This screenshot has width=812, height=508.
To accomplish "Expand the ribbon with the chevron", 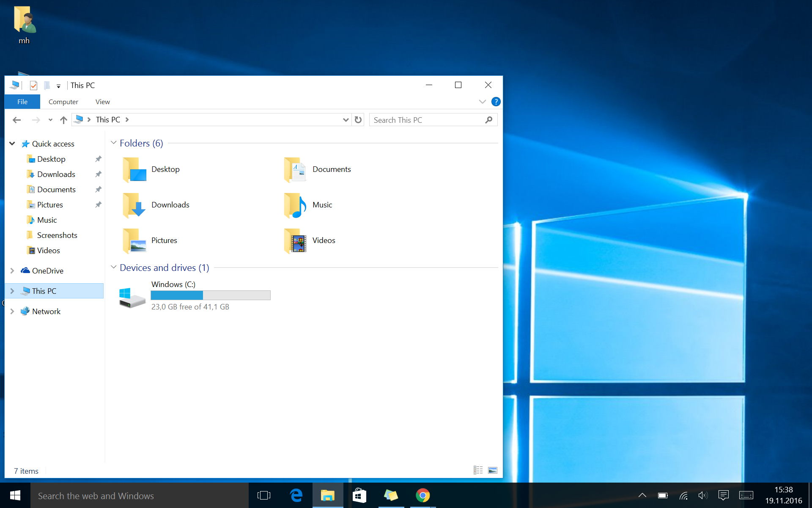I will click(x=482, y=102).
